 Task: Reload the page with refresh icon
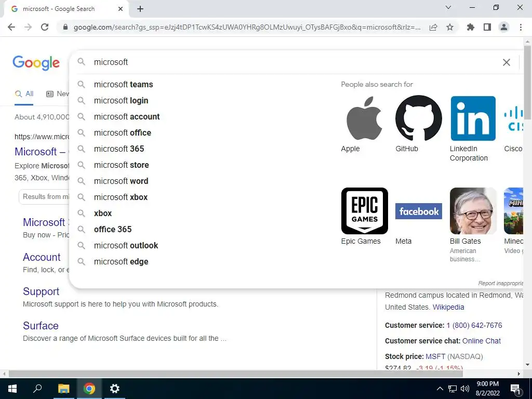(x=45, y=27)
